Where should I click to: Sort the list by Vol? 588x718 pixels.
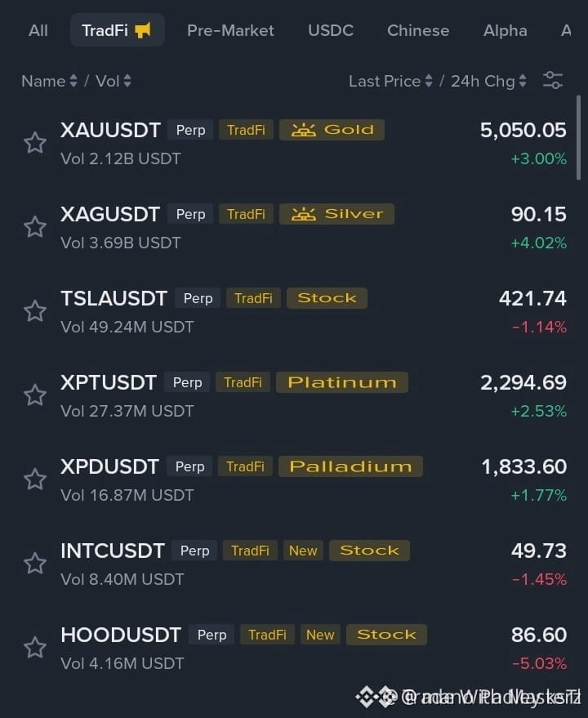(x=114, y=81)
